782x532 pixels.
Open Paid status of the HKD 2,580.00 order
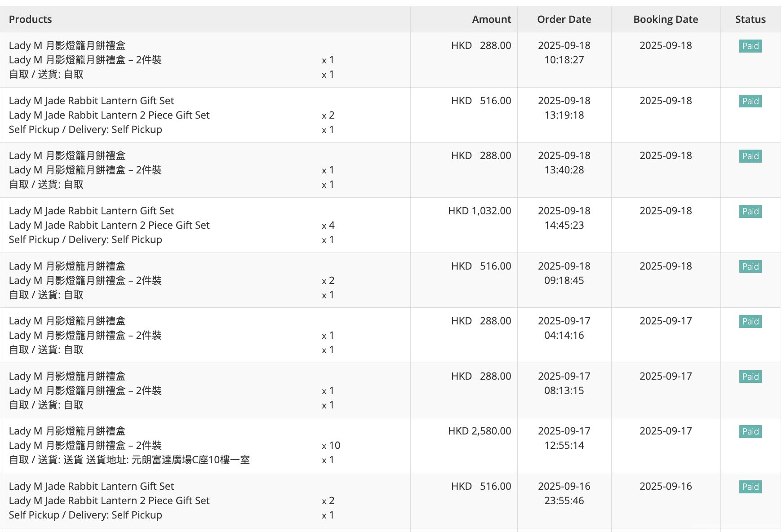(750, 431)
